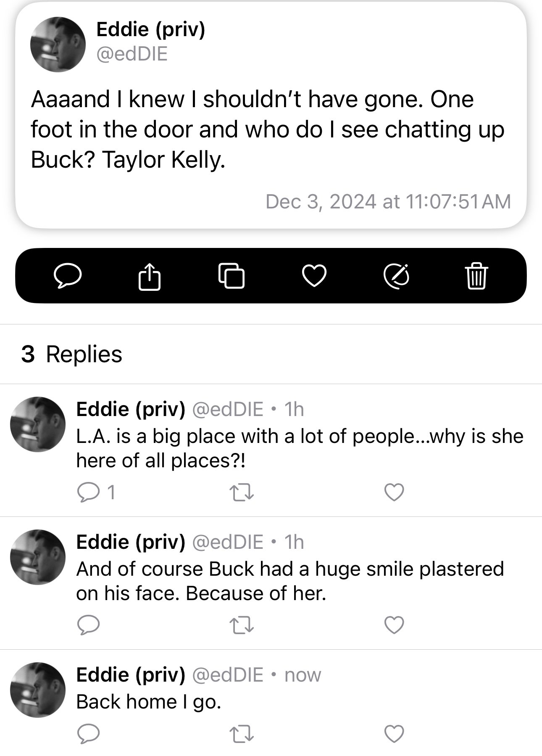This screenshot has height=756, width=542.
Task: Retweet the 'L.A. is a big place' reply
Action: [x=242, y=493]
